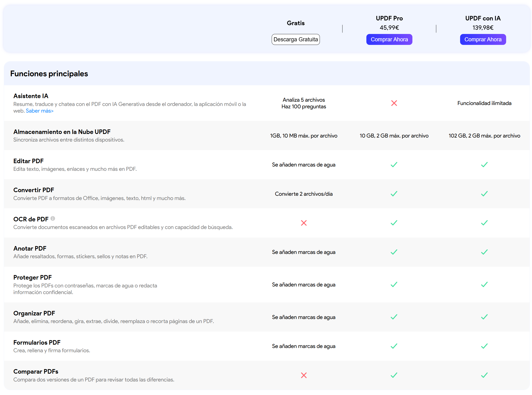Buy UPDF Pro with Comprar Ahora

pos(389,39)
